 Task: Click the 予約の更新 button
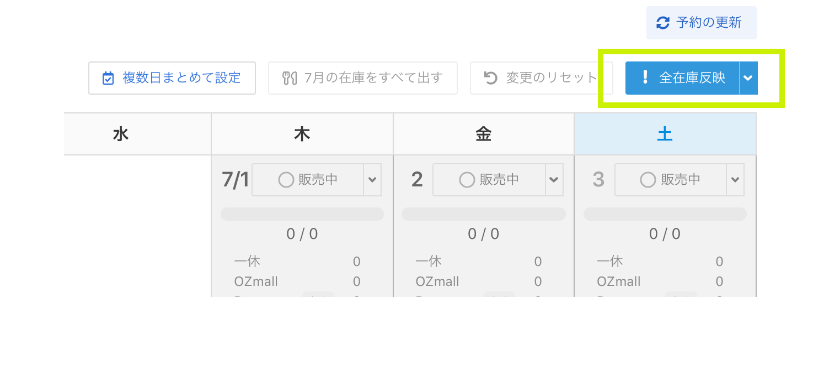tap(701, 23)
